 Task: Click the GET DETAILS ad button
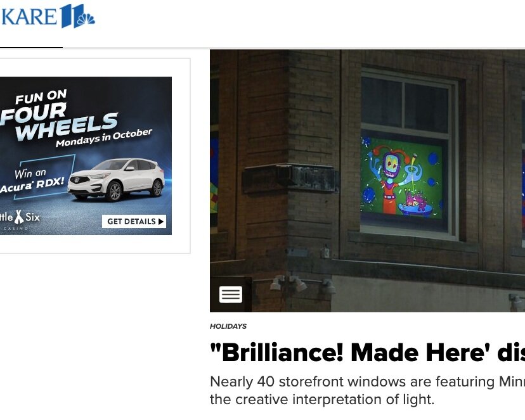coord(134,221)
